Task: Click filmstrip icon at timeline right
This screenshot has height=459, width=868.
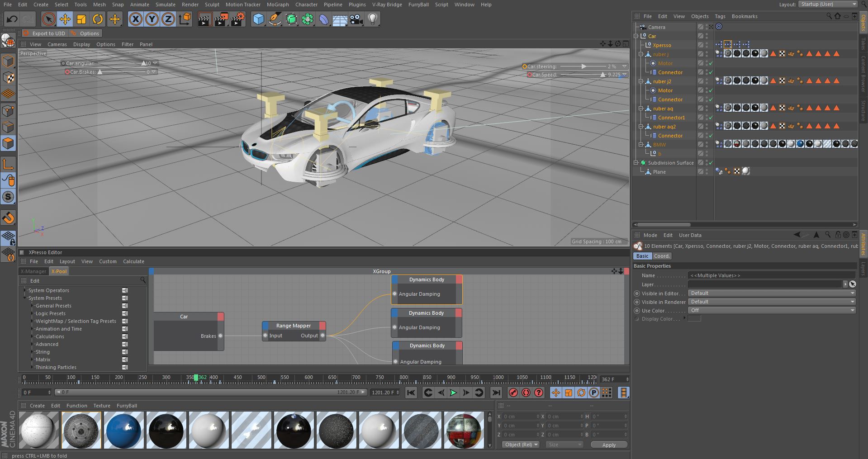Action: tap(624, 393)
